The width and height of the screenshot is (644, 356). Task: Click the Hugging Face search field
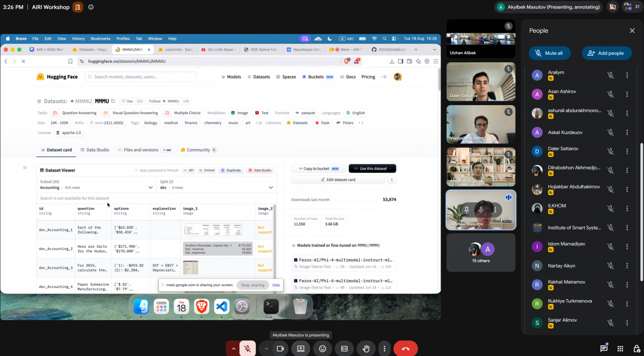[x=141, y=77]
